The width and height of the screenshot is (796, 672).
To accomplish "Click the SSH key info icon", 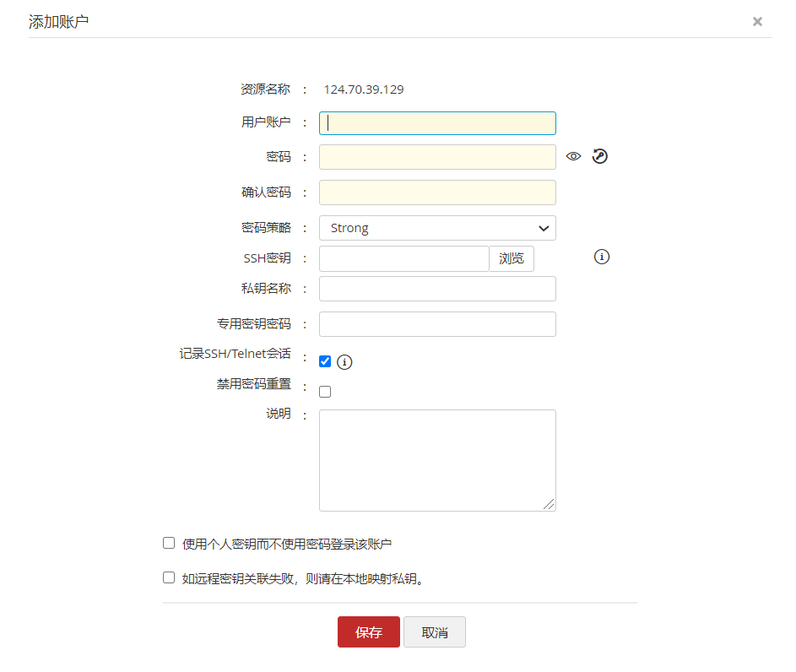I will (602, 257).
